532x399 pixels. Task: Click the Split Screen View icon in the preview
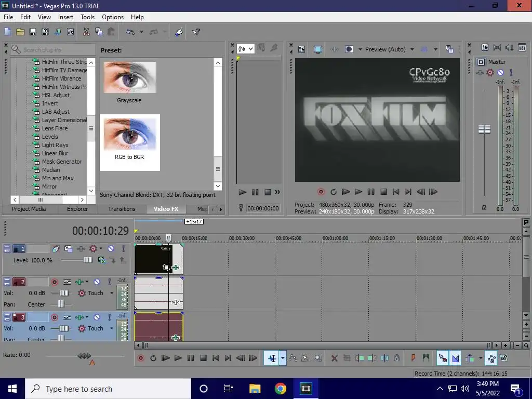click(349, 49)
